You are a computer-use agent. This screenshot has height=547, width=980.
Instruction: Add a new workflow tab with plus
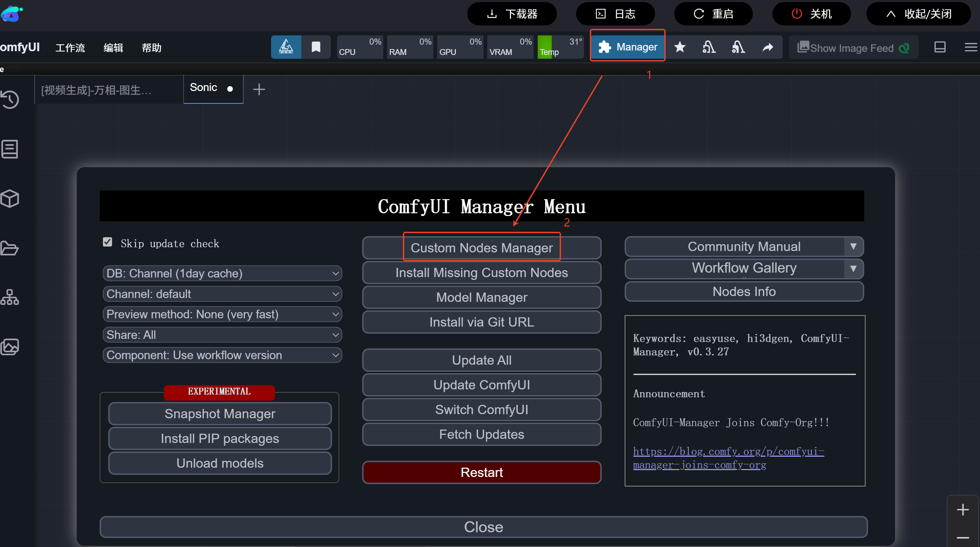coord(259,90)
